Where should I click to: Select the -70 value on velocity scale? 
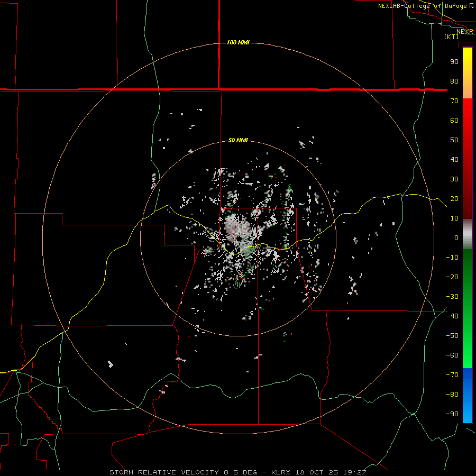pyautogui.click(x=452, y=375)
